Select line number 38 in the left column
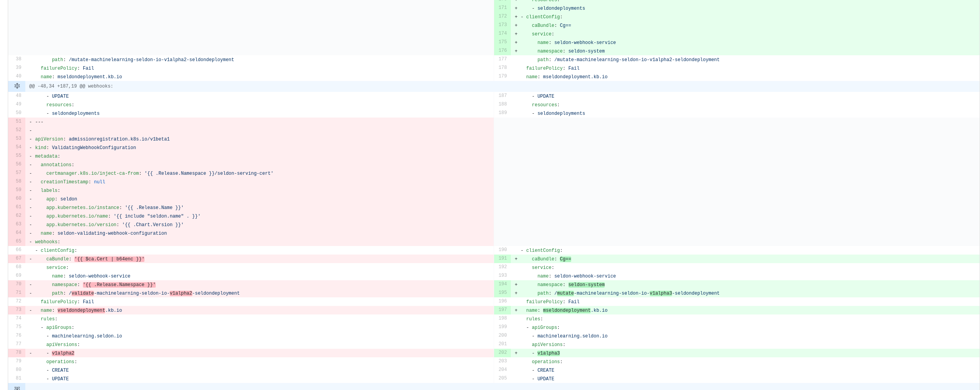This screenshot has width=980, height=390. [18, 59]
